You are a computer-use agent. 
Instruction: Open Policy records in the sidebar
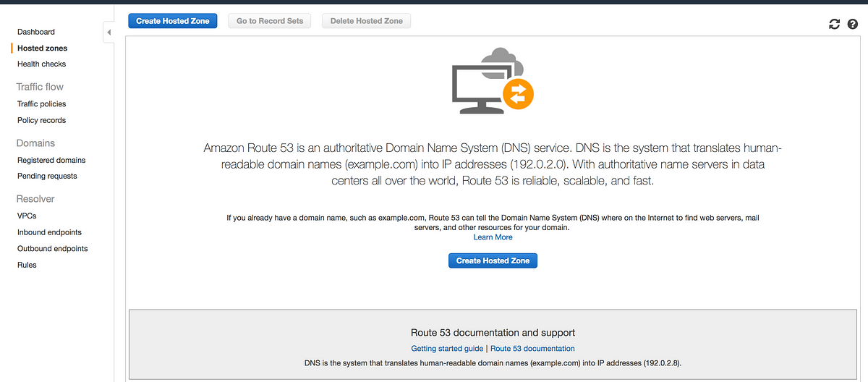point(42,120)
